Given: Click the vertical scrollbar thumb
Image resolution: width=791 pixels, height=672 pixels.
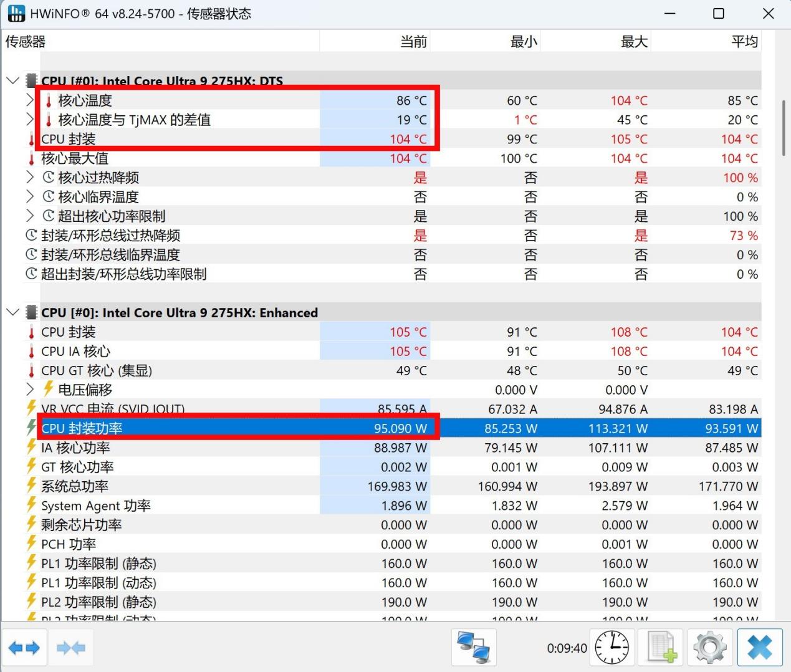Looking at the screenshot, I should [x=784, y=128].
